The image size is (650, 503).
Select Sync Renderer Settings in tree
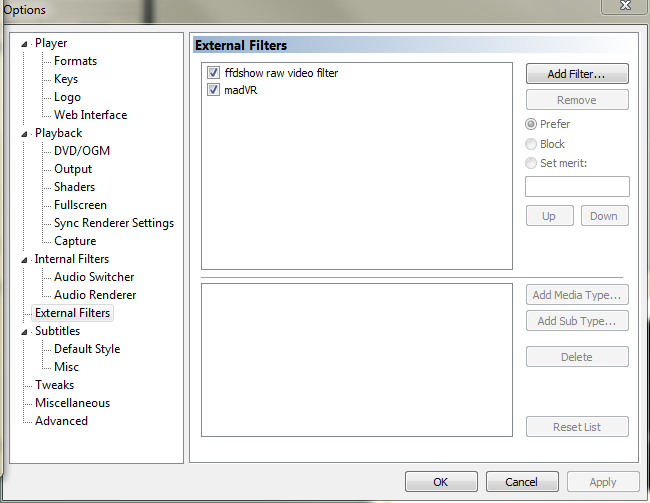[x=113, y=223]
